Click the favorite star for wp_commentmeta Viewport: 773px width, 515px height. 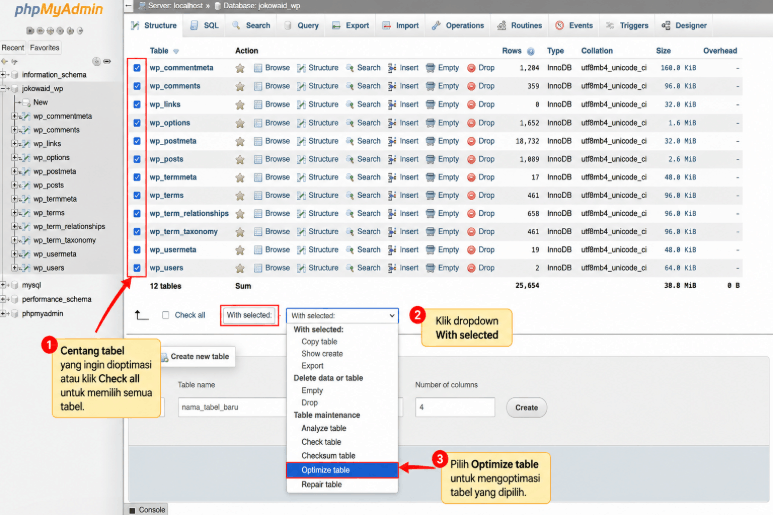[x=240, y=68]
